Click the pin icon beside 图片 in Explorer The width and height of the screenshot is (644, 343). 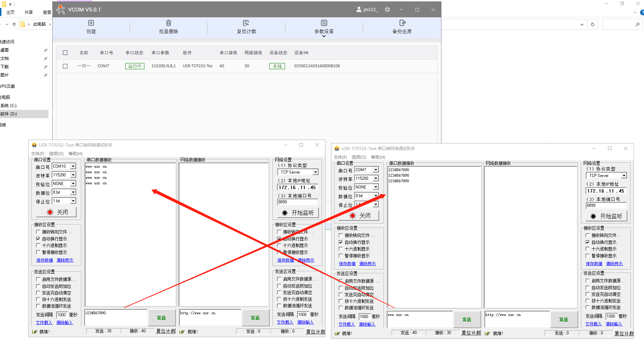(x=45, y=75)
